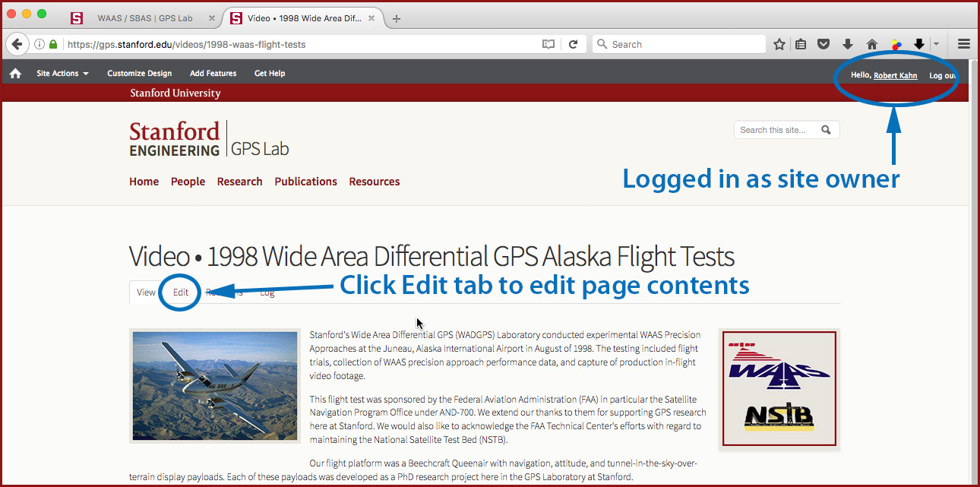Click the white home icon in admin bar
This screenshot has width=980, height=487.
tap(15, 74)
